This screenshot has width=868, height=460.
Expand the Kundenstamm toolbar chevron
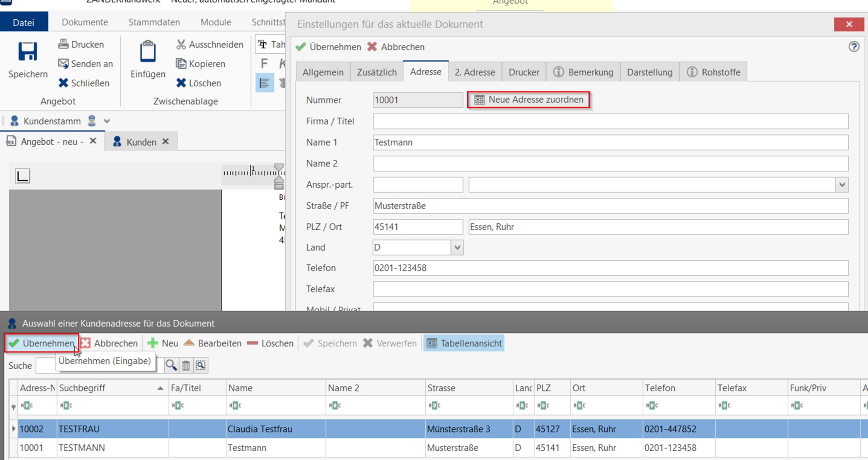click(x=107, y=121)
